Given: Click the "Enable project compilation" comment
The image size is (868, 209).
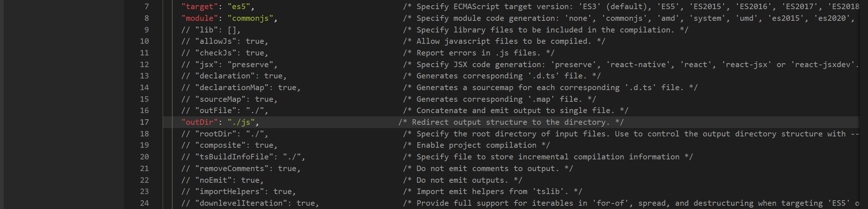Looking at the screenshot, I should pos(476,145).
